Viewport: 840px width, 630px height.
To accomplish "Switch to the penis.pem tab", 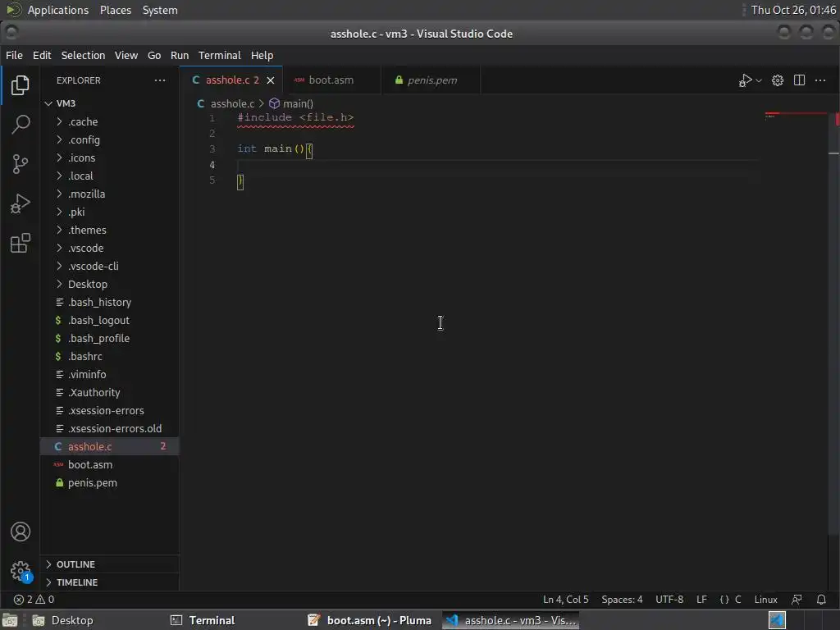I will click(x=431, y=80).
